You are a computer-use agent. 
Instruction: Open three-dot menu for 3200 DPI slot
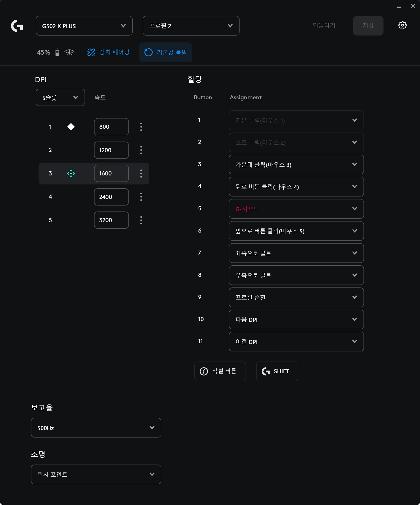(141, 220)
